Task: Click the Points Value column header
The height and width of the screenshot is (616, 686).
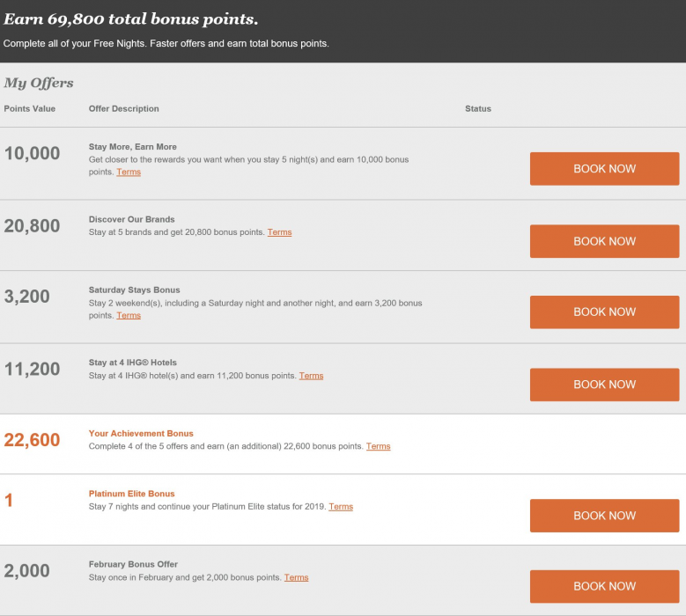Action: 29,109
